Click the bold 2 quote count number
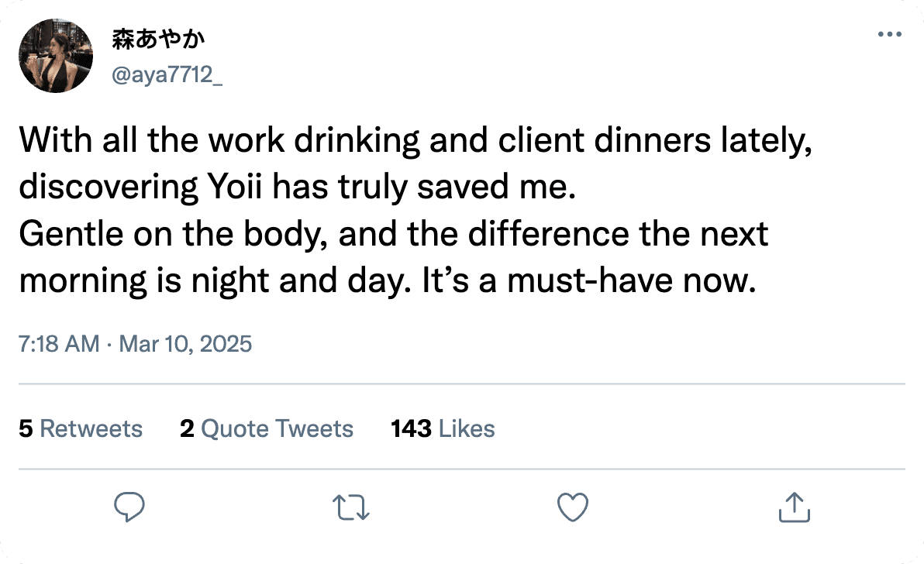Viewport: 924px width, 564px height. click(187, 428)
